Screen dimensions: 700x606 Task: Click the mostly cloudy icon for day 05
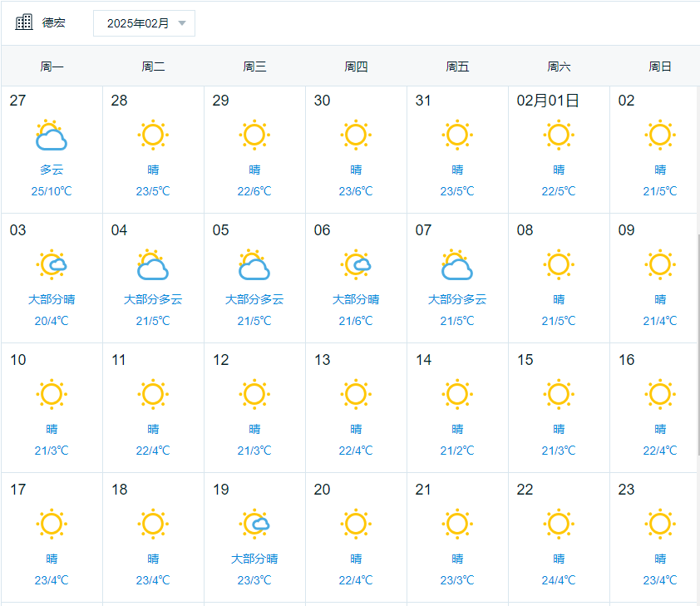(x=254, y=264)
